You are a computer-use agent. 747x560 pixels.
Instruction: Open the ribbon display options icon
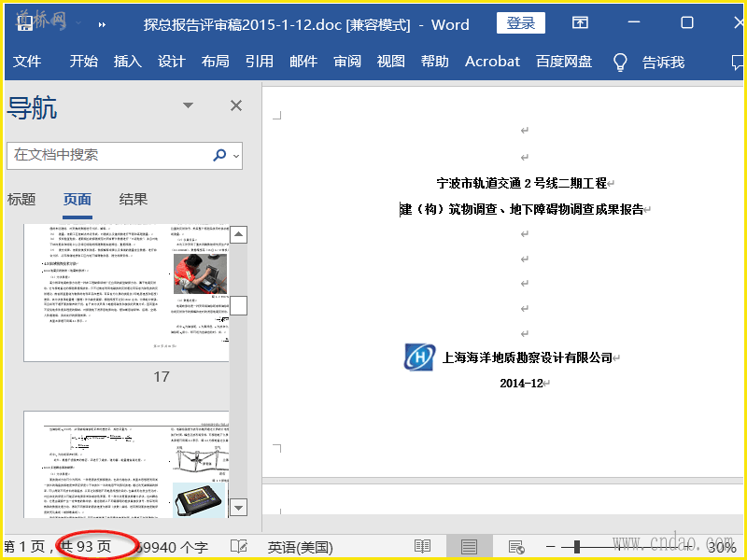pyautogui.click(x=580, y=22)
